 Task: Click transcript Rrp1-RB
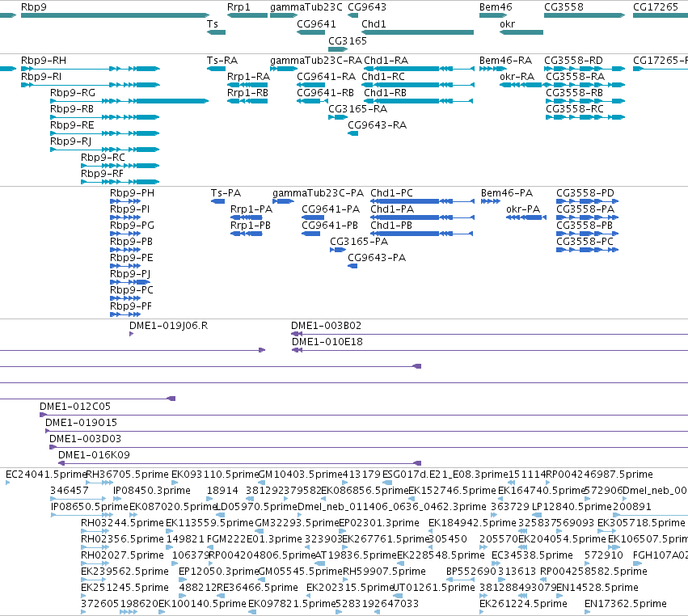(x=247, y=101)
